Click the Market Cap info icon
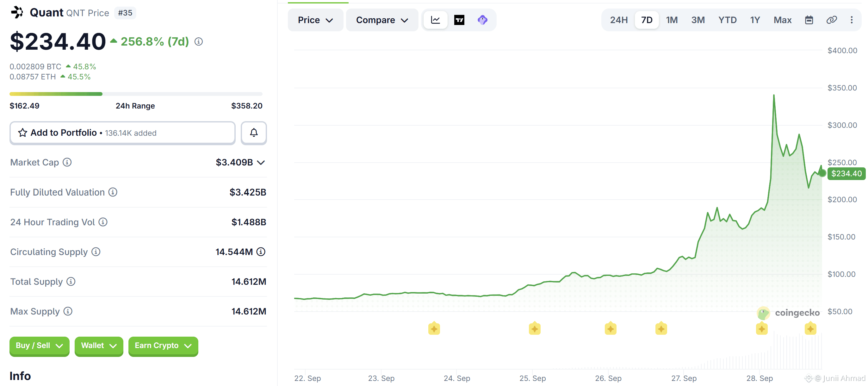The width and height of the screenshot is (868, 386). [x=67, y=163]
